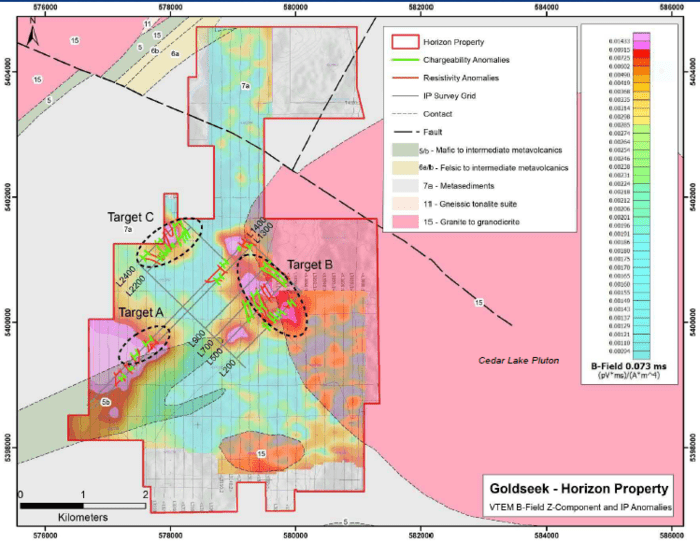
Task: Click the 'Target A' map label
Action: (x=141, y=313)
